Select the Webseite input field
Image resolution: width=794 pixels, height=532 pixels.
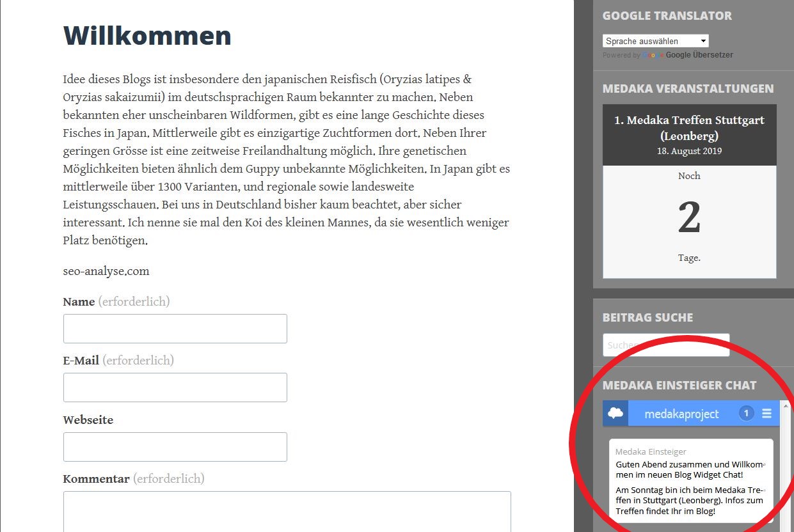click(175, 447)
